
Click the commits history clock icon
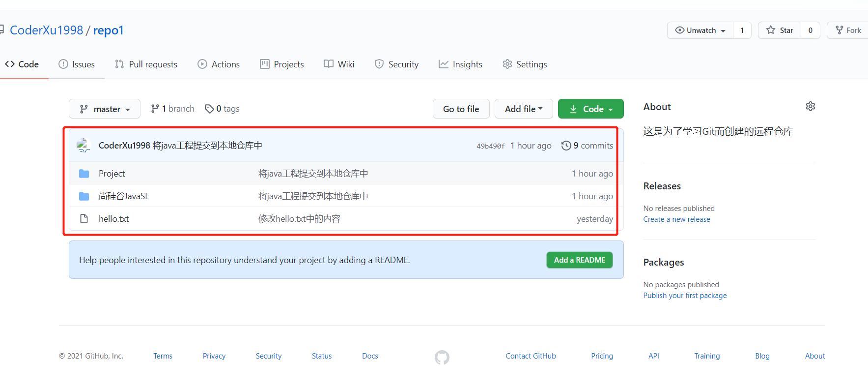pyautogui.click(x=566, y=146)
